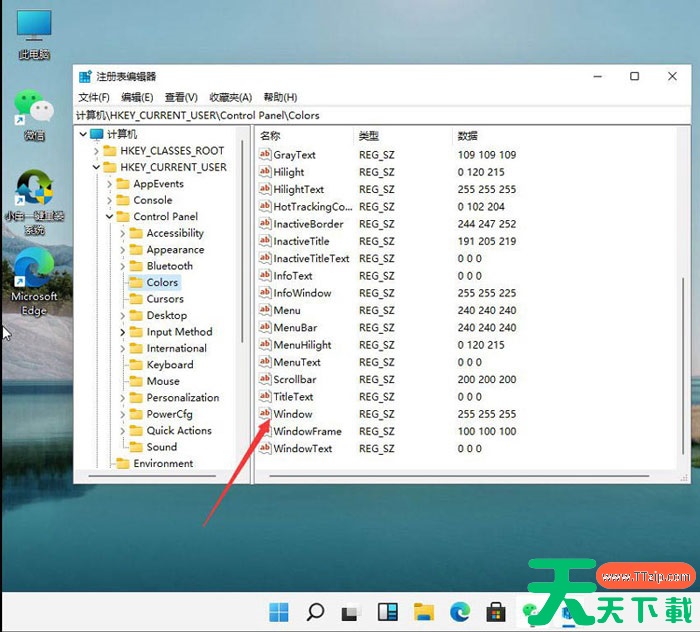The image size is (700, 632).
Task: Open the 编辑(E) menu
Action: tap(137, 97)
